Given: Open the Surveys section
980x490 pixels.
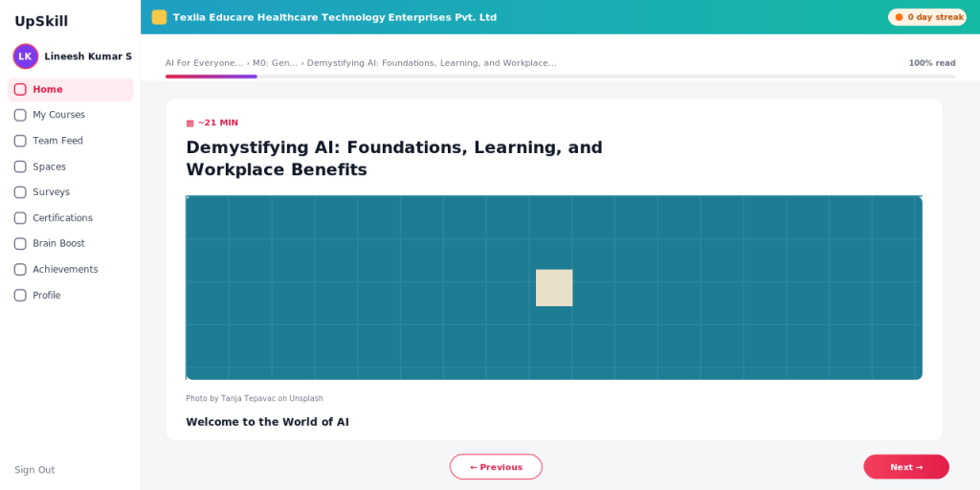Looking at the screenshot, I should 70,191.
